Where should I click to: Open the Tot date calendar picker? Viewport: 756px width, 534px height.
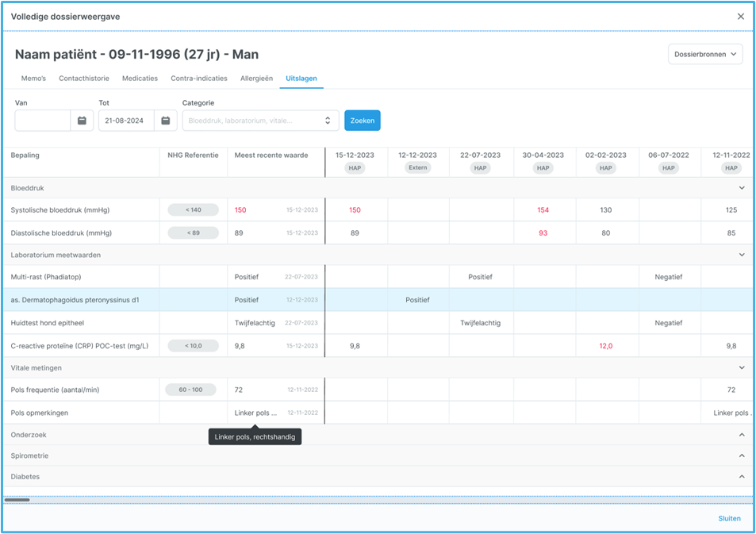[165, 121]
